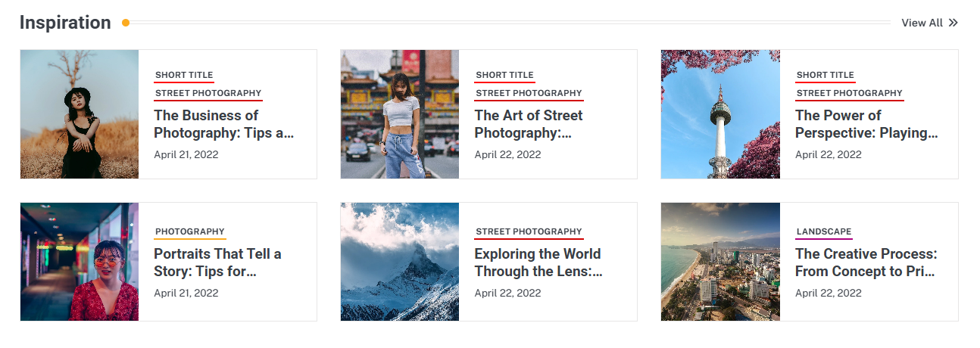Select the Photography category tag
Image resolution: width=980 pixels, height=348 pixels.
coord(189,231)
